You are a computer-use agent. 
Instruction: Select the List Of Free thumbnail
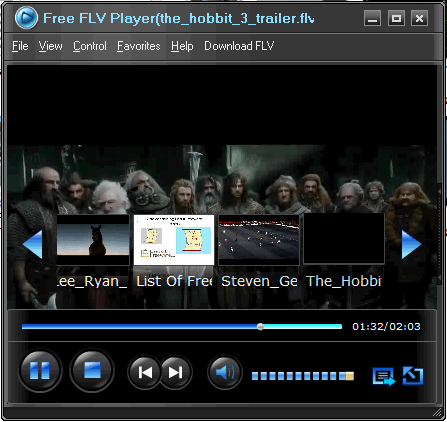tap(174, 240)
